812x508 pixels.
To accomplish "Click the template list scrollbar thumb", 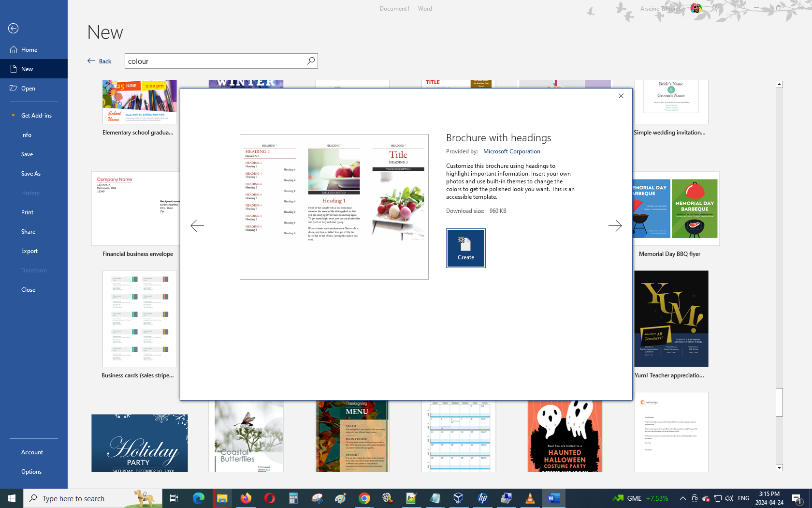I will pyautogui.click(x=779, y=402).
